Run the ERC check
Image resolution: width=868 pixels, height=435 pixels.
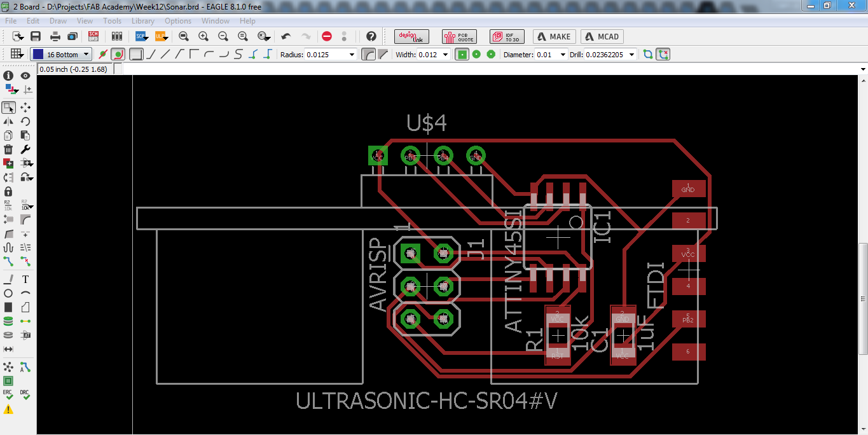(x=9, y=395)
